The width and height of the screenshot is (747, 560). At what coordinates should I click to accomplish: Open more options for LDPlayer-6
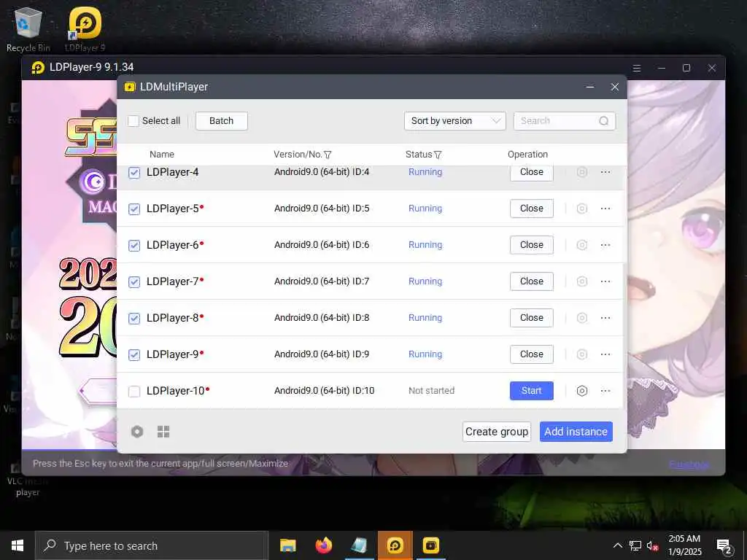point(605,245)
